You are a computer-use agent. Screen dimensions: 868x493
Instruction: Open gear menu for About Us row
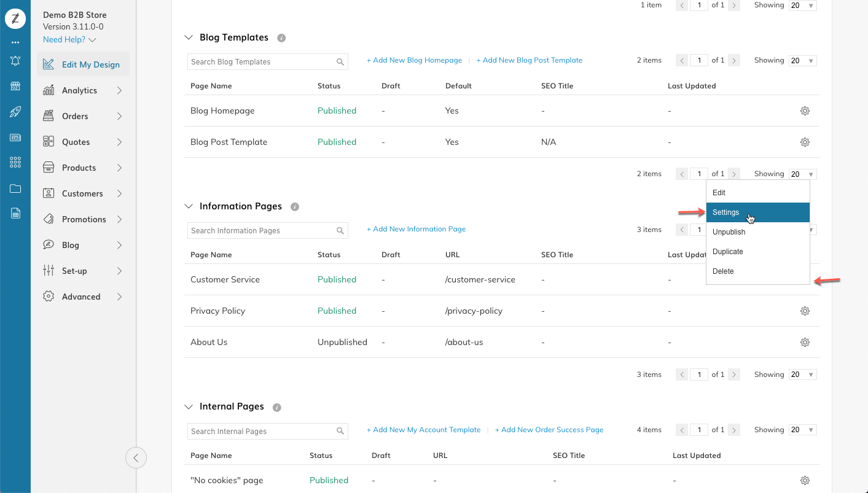(x=805, y=343)
